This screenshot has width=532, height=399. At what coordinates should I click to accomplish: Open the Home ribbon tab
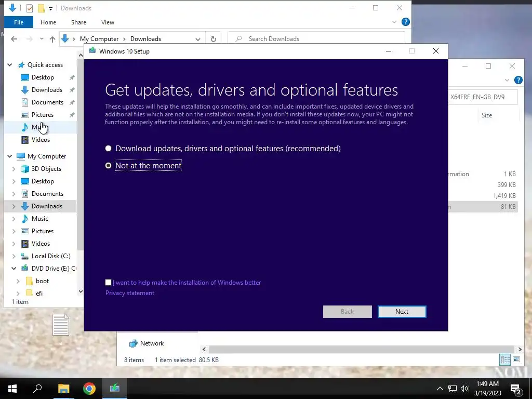click(48, 22)
